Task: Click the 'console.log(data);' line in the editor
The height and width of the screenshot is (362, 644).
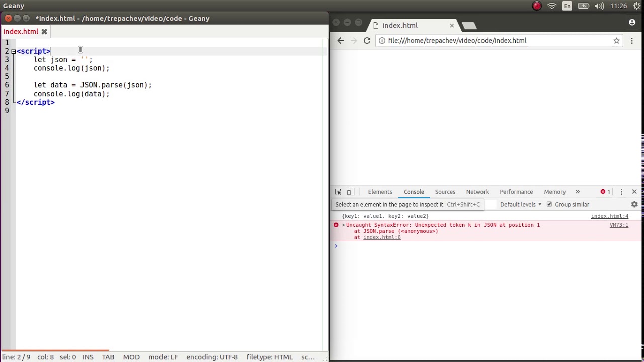Action: click(71, 94)
